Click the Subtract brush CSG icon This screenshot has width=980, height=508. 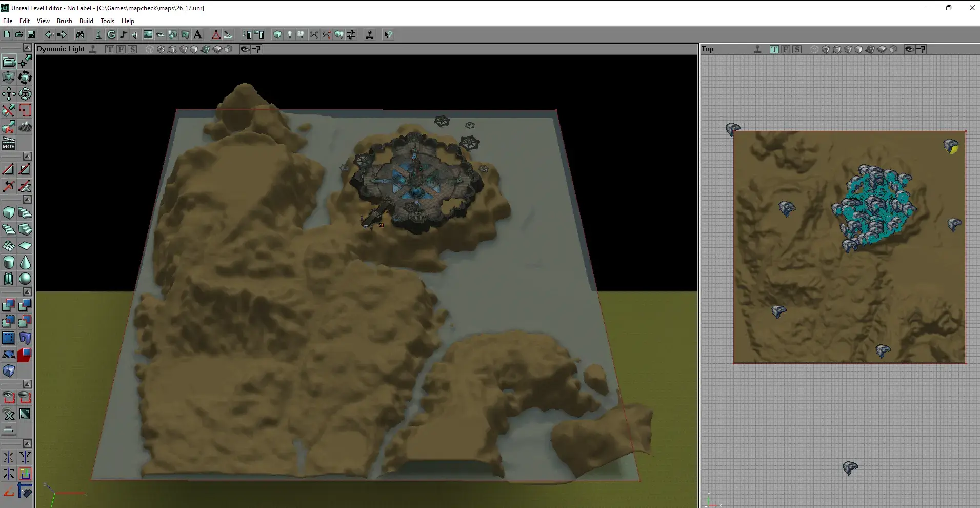(25, 305)
